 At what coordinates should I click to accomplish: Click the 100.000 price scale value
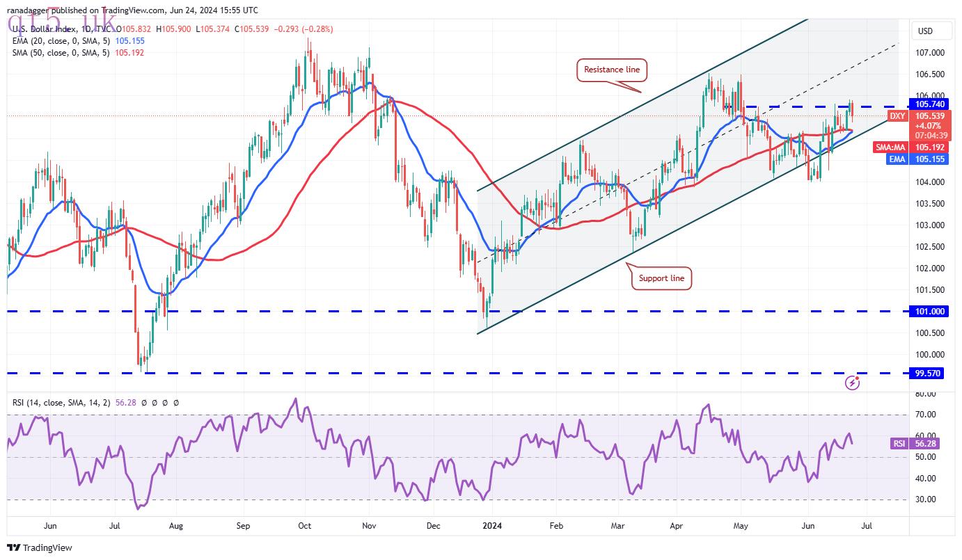coord(930,355)
